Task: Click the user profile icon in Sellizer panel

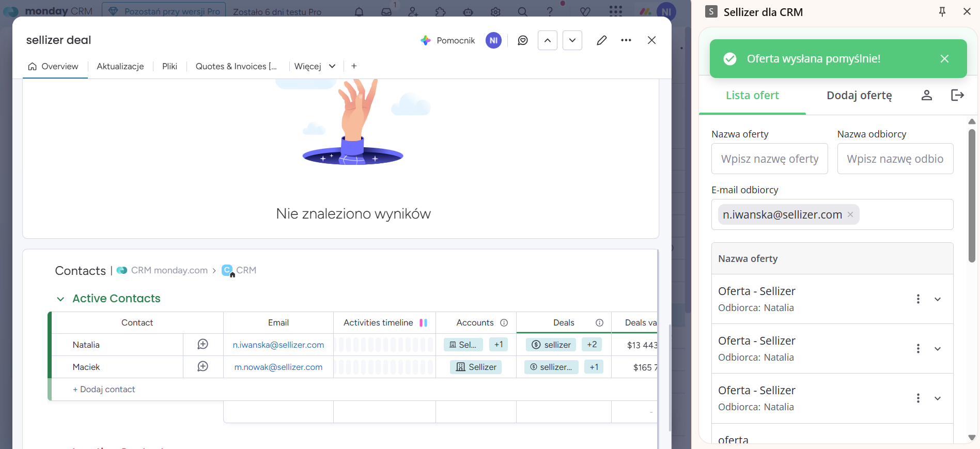Action: [927, 95]
